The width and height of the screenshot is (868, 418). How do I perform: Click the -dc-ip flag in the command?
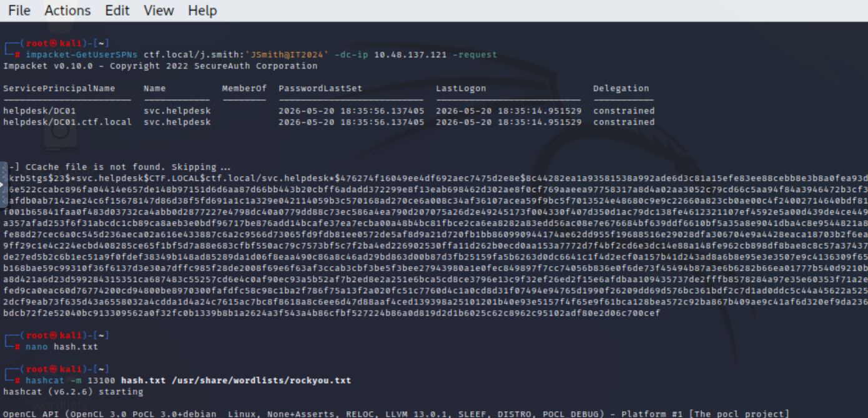352,55
